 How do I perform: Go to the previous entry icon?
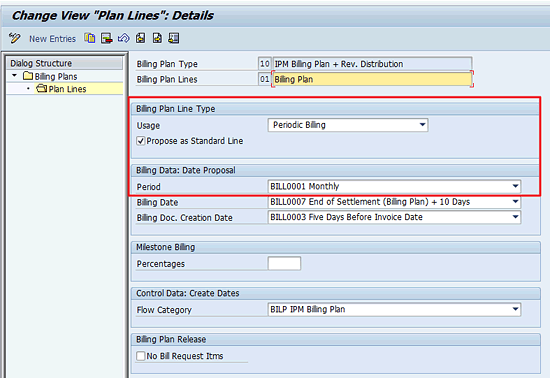(141, 38)
